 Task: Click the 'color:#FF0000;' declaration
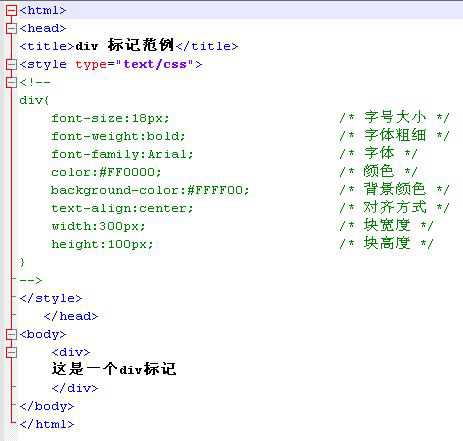(106, 172)
